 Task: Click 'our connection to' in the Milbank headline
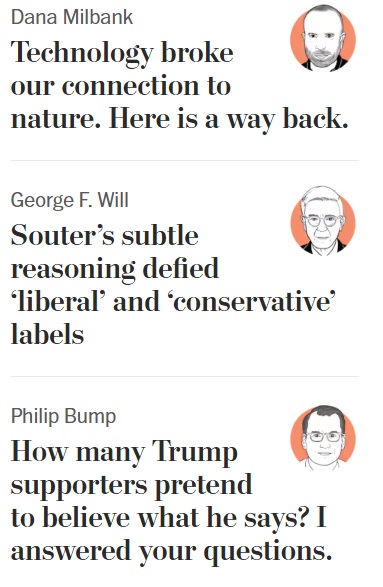click(121, 86)
